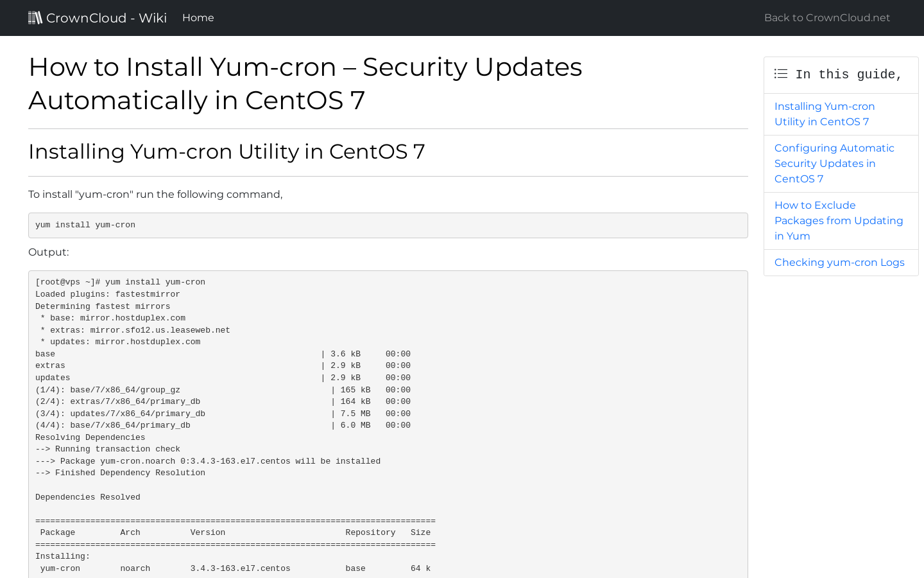924x578 pixels.
Task: Click the 'Installing Yum-cron Utility' section heading
Action: (227, 152)
